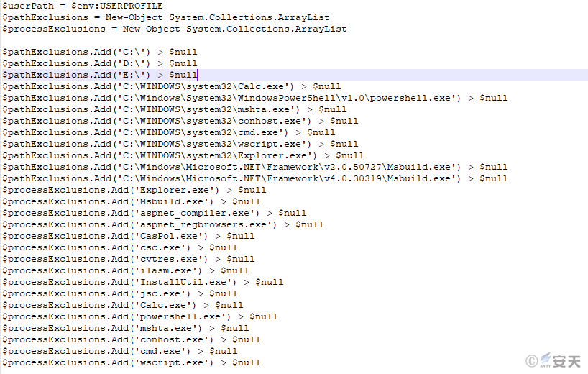Click the 'Calc.exe' process exclusion line
588x374 pixels.
click(123, 306)
